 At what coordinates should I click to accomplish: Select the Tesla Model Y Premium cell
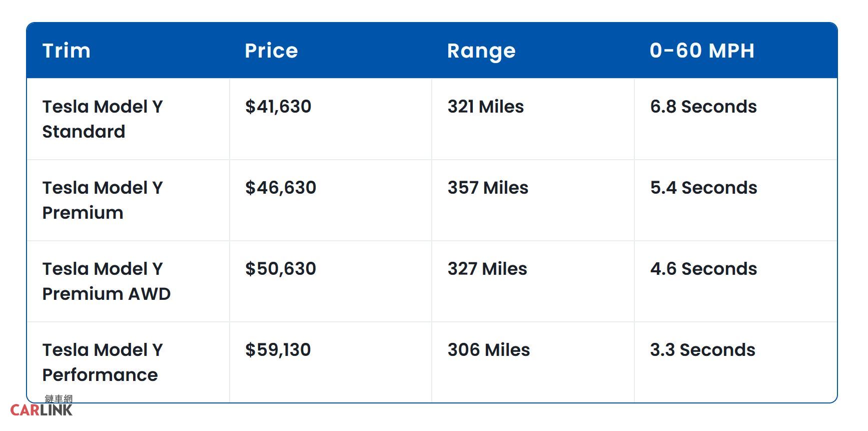point(103,200)
